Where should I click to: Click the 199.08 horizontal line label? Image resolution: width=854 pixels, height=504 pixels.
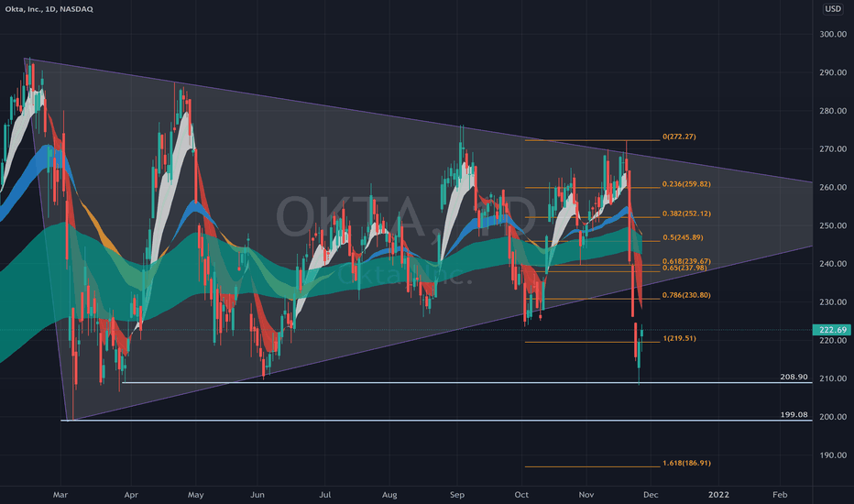click(794, 414)
